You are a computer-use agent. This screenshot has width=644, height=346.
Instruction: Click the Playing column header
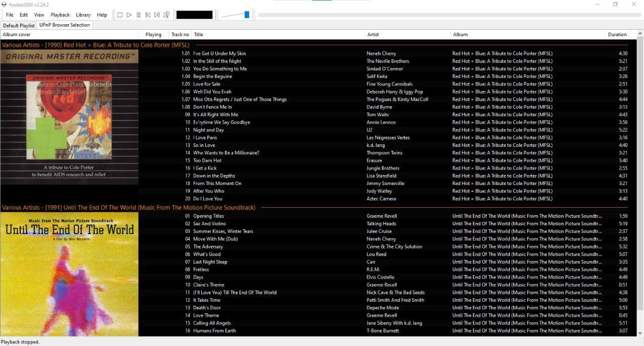(153, 35)
